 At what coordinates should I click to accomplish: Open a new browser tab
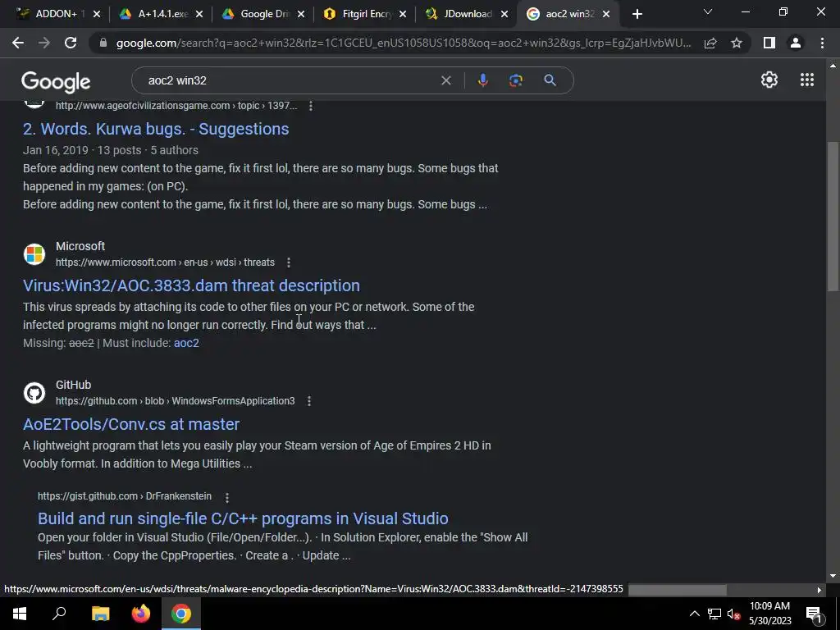click(x=637, y=15)
